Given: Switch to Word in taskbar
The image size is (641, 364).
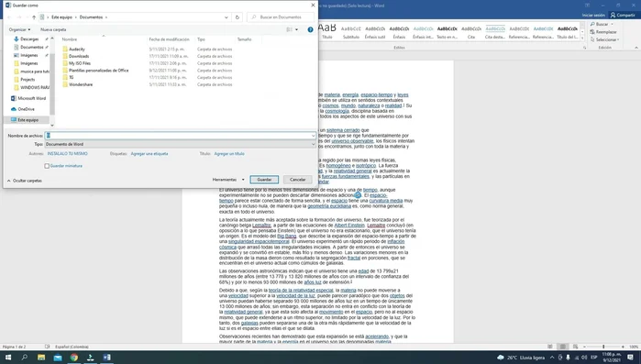Looking at the screenshot, I should pyautogui.click(x=106, y=358).
